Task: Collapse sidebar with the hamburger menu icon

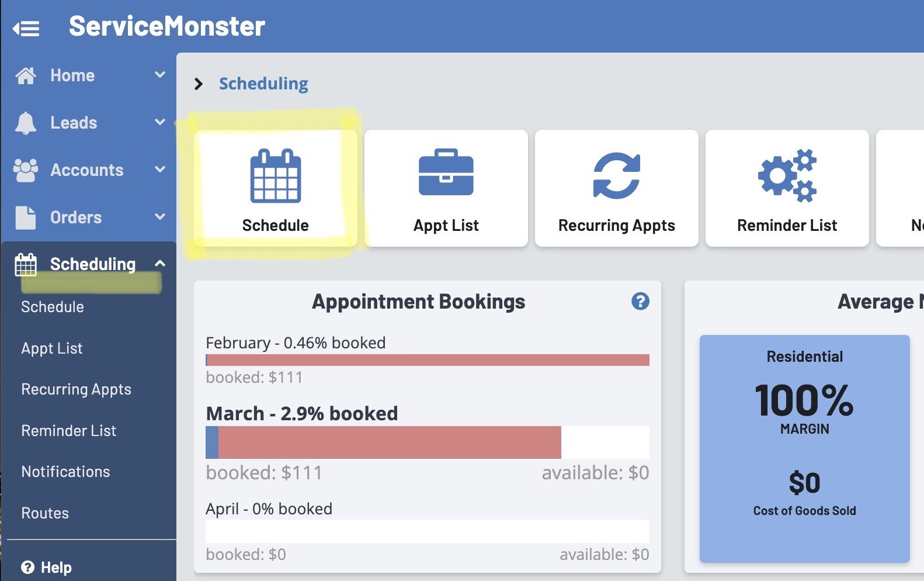Action: coord(26,28)
